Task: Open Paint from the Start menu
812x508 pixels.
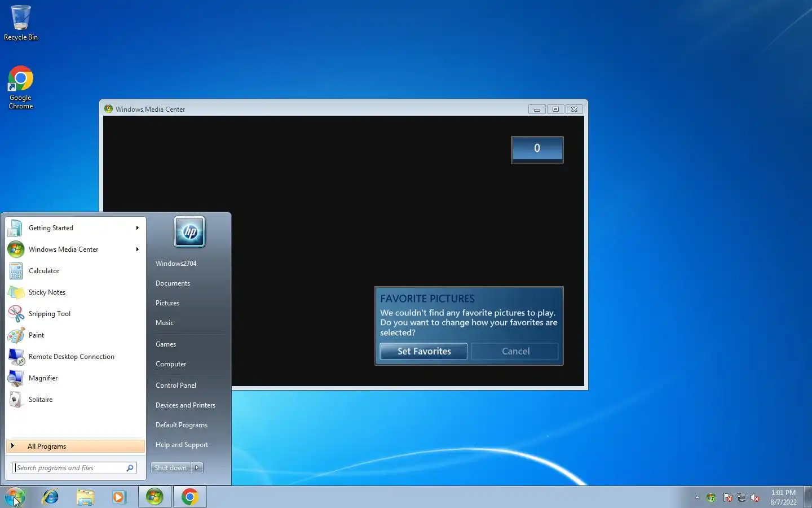Action: coord(74,335)
